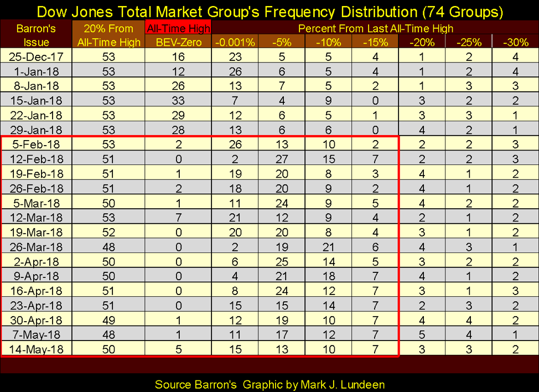Click BEV-Zero value 33 in the 15-Jan-18 row
The height and width of the screenshot is (392, 539).
[178, 100]
